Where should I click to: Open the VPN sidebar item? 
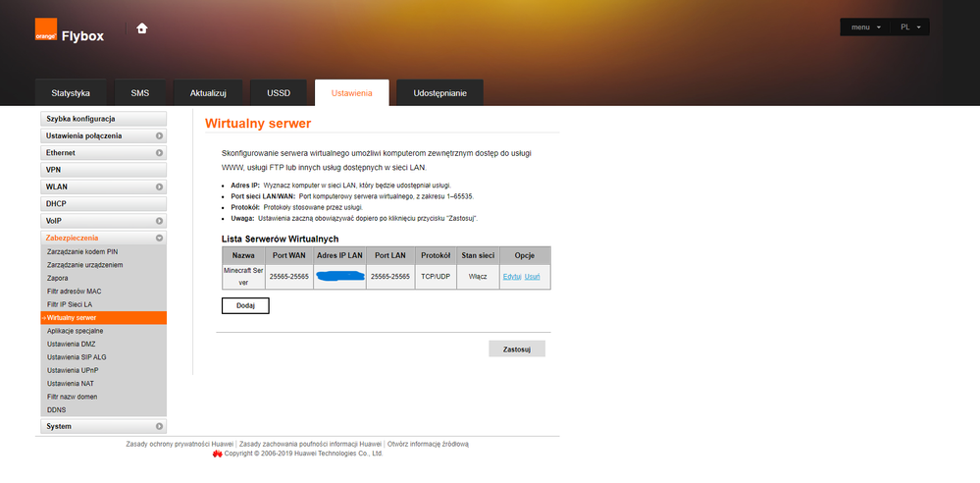[x=104, y=170]
